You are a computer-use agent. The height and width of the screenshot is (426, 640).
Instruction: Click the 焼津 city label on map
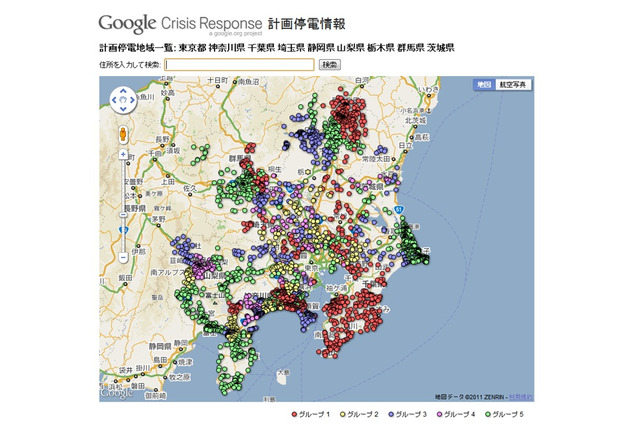click(x=185, y=362)
